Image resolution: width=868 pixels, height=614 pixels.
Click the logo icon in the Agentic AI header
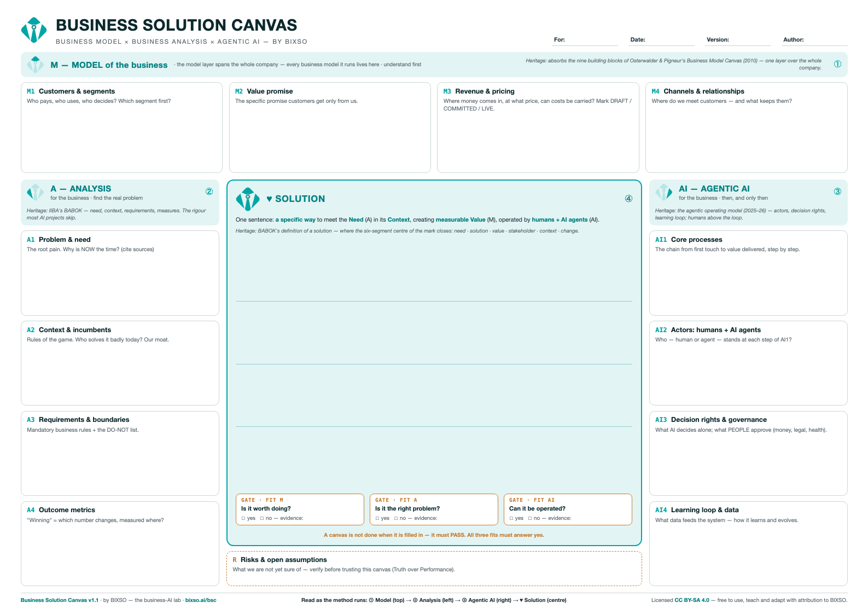[664, 192]
